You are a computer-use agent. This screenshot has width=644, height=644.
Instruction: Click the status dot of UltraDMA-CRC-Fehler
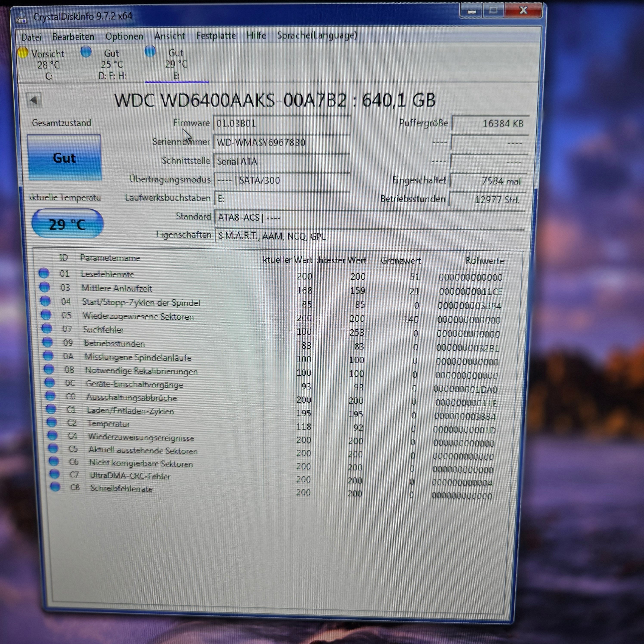coord(55,474)
